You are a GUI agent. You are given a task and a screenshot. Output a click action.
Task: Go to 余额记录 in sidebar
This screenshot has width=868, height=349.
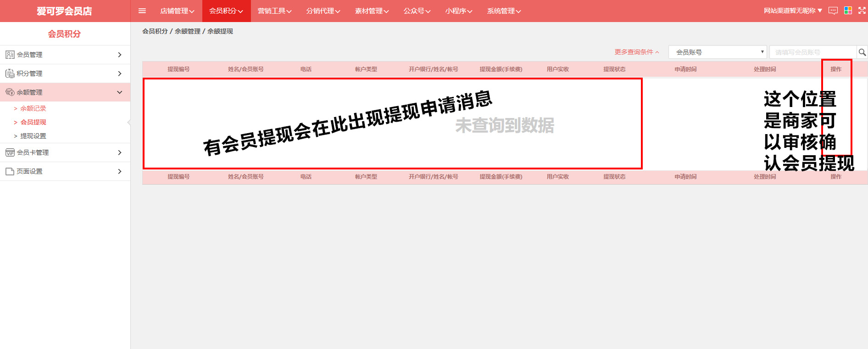tap(33, 108)
